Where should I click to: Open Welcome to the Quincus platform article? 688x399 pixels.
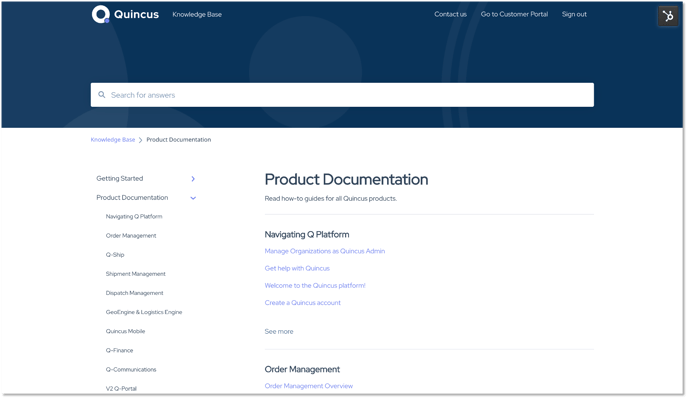click(x=315, y=285)
